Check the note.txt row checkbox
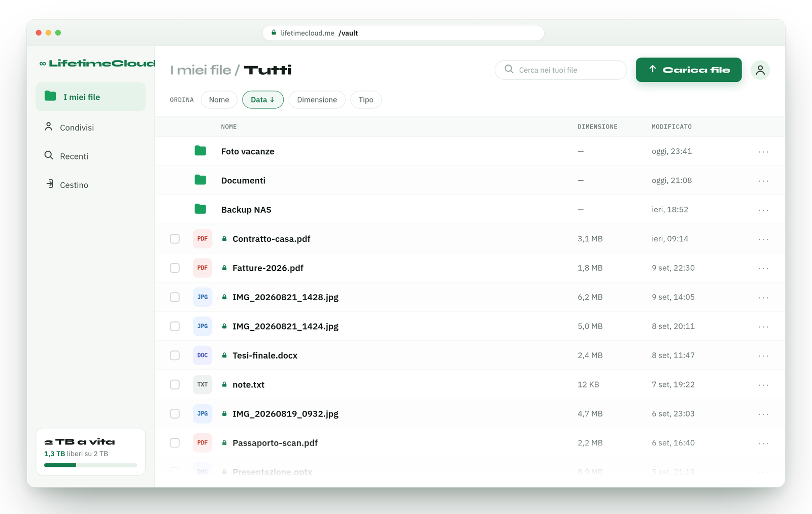812x514 pixels. tap(175, 384)
